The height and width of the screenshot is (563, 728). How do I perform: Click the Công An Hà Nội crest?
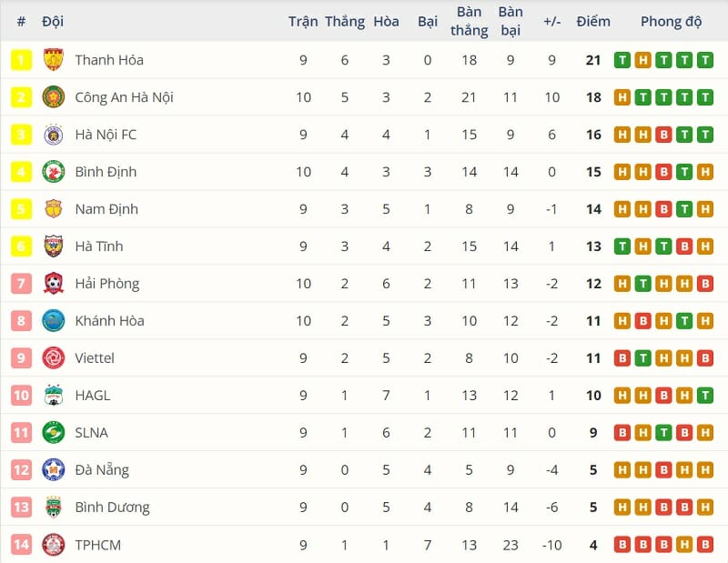click(x=53, y=97)
